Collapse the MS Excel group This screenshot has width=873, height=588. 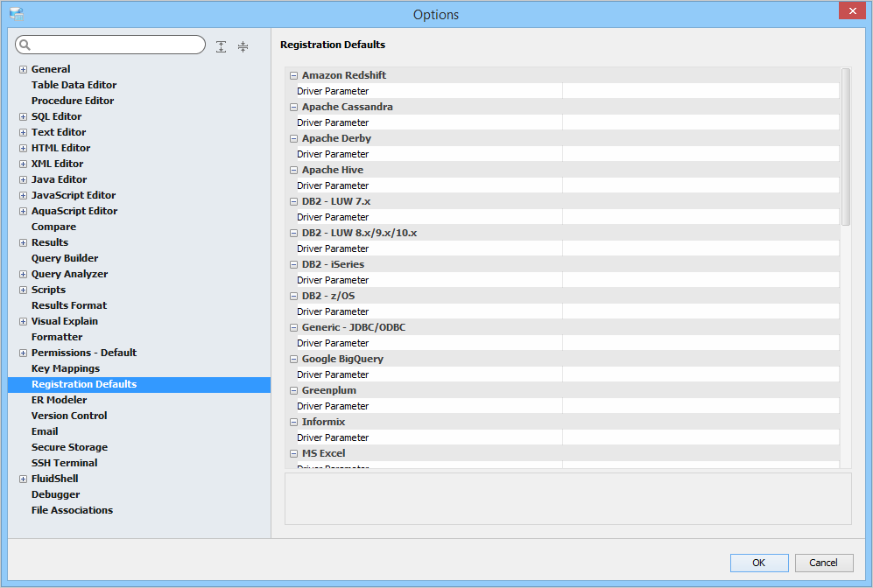tap(293, 454)
